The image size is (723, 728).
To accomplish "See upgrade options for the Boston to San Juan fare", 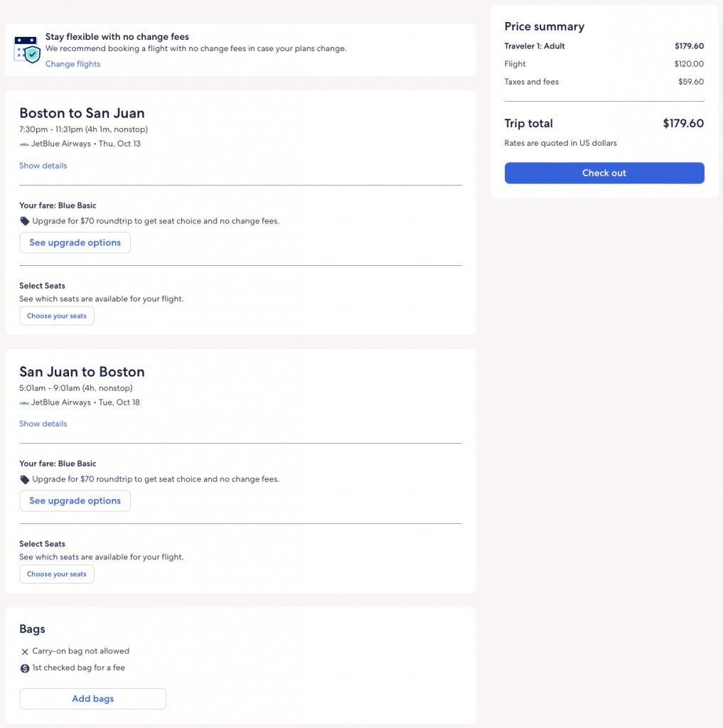I will pos(75,242).
